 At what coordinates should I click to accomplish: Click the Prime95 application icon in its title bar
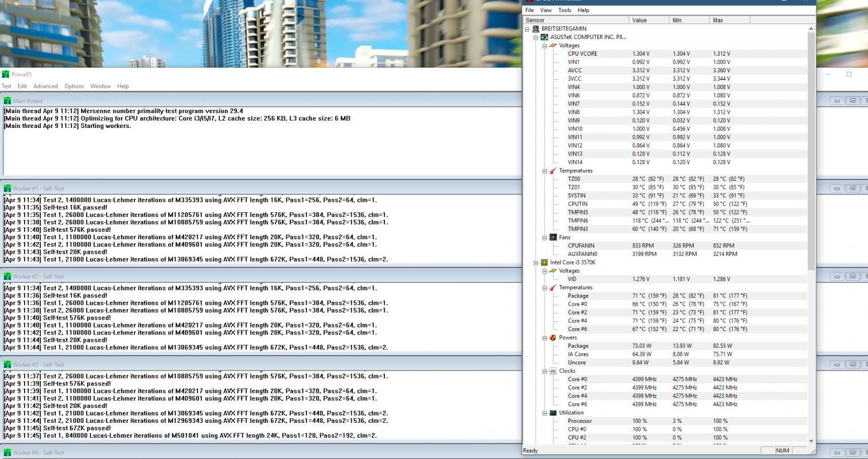6,74
